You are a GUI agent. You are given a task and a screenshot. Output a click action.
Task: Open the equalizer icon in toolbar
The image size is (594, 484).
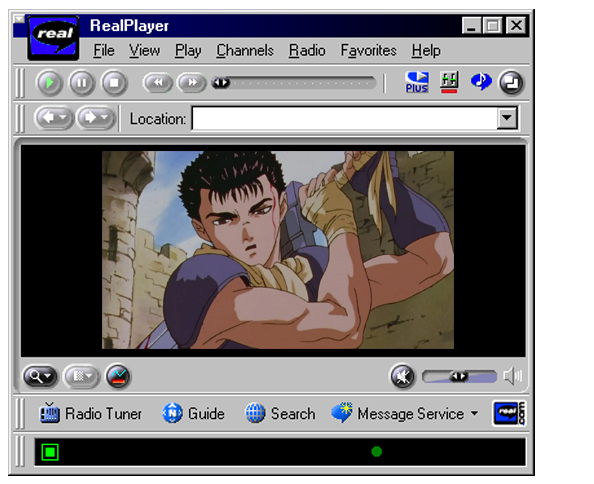pos(449,82)
